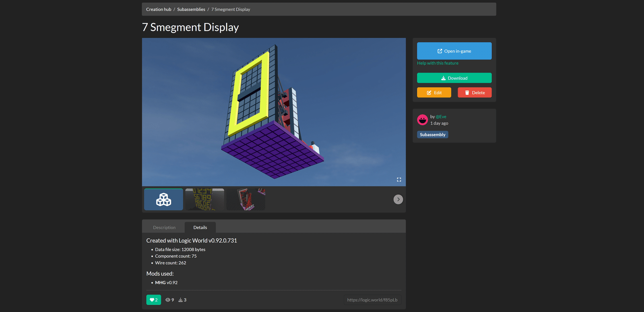Expand the preview to fullscreen

[x=399, y=180]
